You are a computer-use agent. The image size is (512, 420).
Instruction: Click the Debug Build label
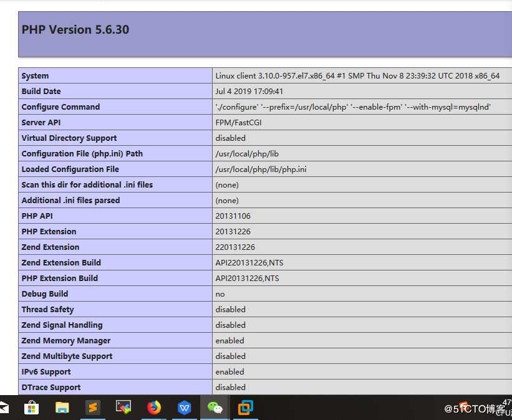tap(45, 294)
